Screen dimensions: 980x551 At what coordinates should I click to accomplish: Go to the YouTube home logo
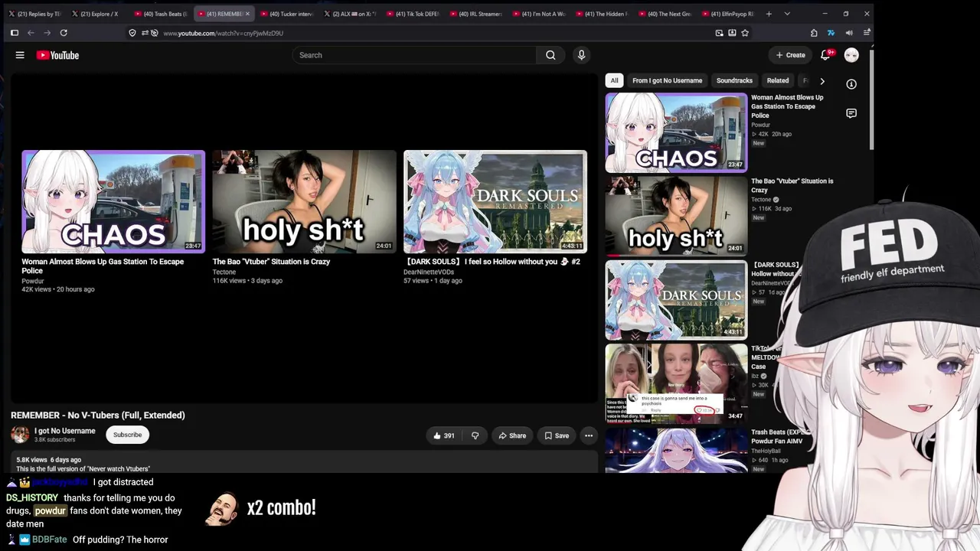(x=57, y=55)
